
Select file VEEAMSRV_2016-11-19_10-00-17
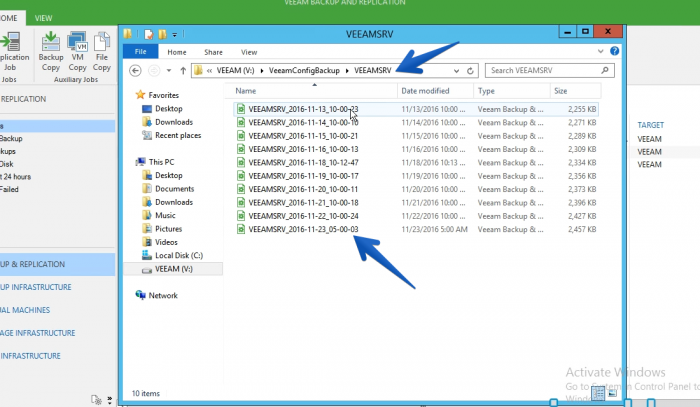[303, 176]
